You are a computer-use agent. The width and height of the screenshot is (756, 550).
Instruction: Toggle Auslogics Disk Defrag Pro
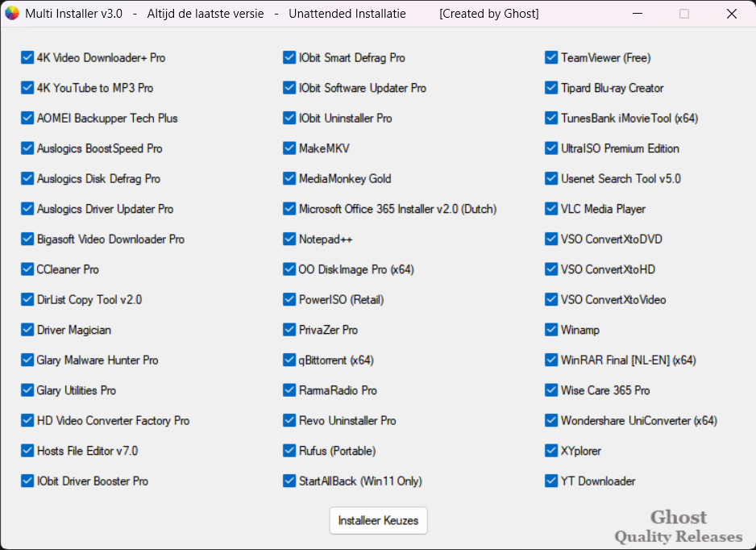click(x=27, y=178)
